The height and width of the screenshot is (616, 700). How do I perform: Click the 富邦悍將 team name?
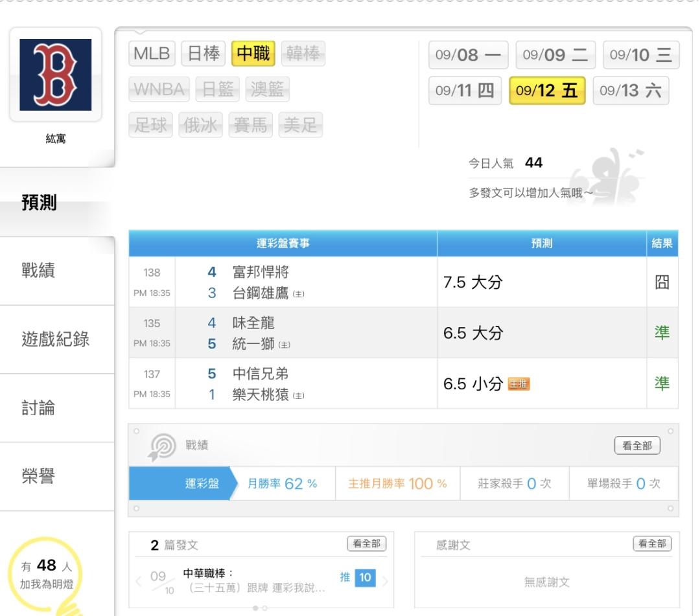coord(261,272)
